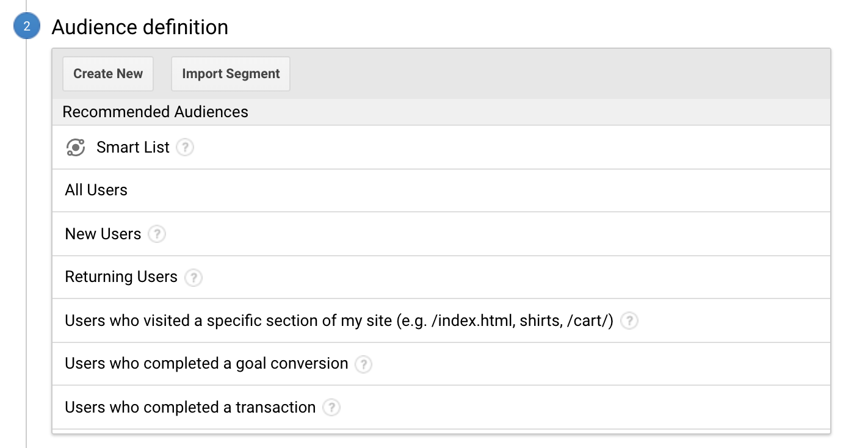Choose the All Users audience

coord(96,190)
